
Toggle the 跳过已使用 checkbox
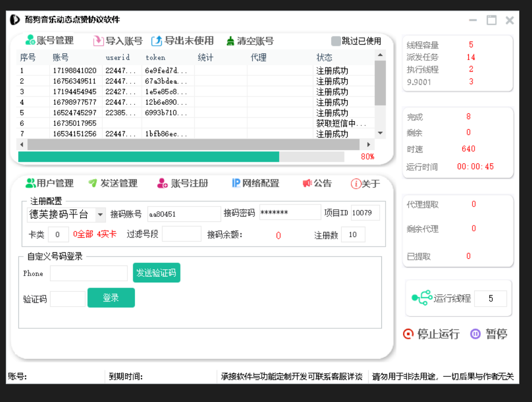(336, 41)
